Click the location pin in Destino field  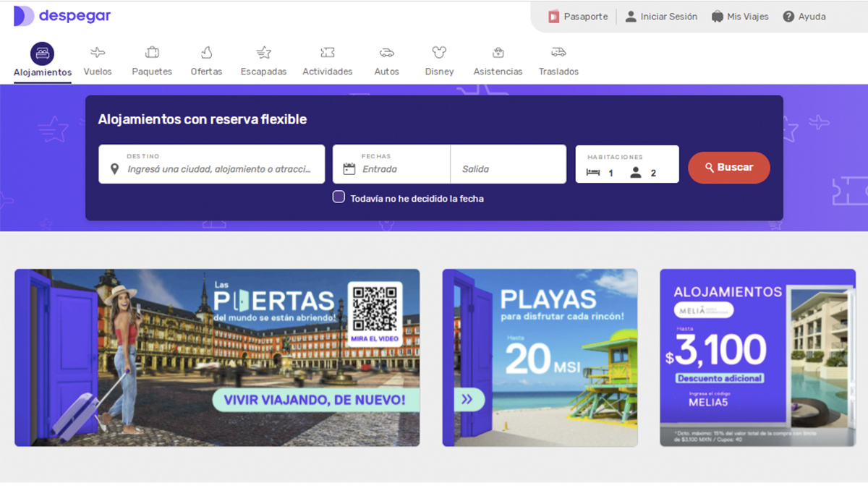(x=114, y=169)
